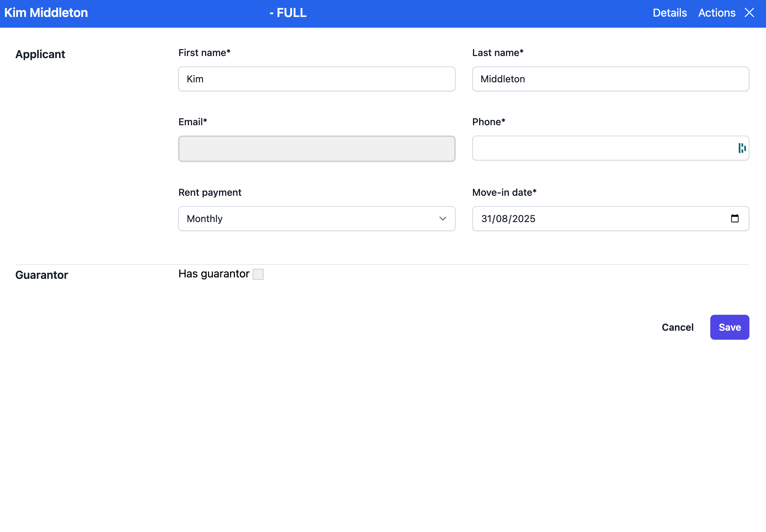Open the Actions menu in header
The image size is (766, 532).
coord(717,13)
